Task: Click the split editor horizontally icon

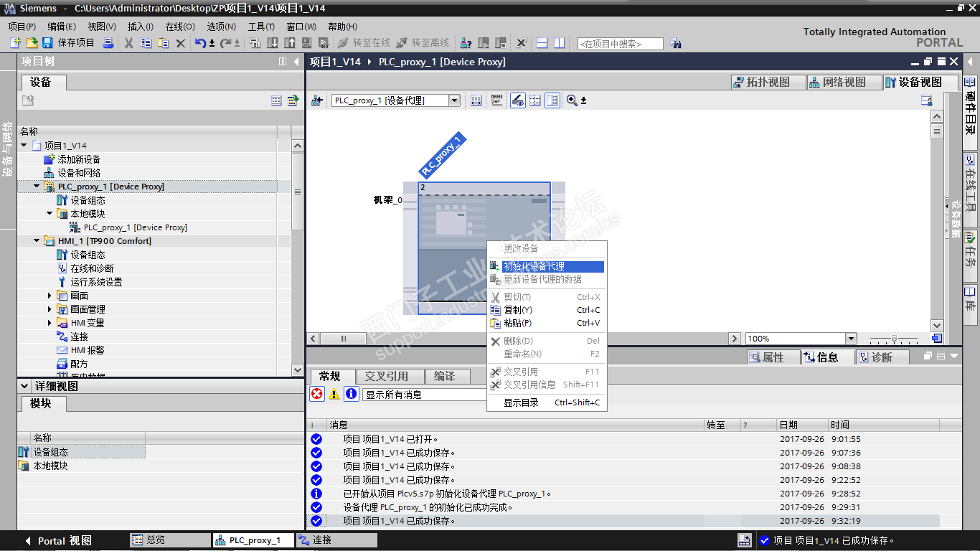Action: point(542,43)
